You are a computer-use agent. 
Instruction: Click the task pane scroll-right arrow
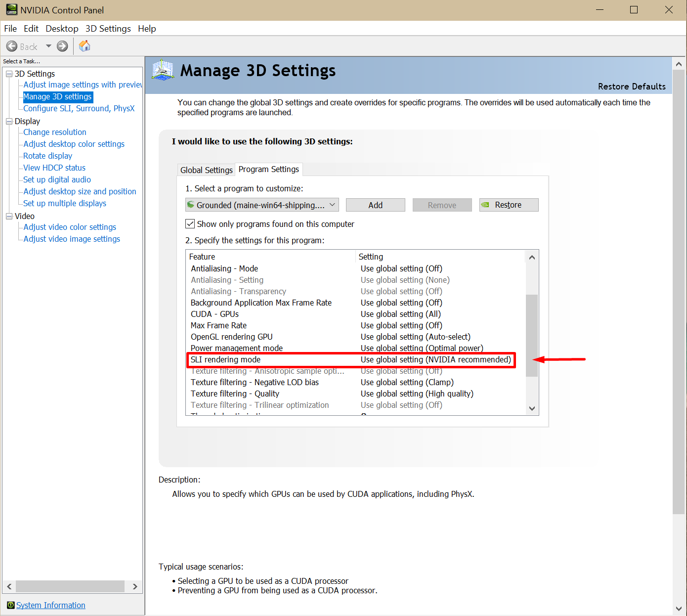point(135,586)
